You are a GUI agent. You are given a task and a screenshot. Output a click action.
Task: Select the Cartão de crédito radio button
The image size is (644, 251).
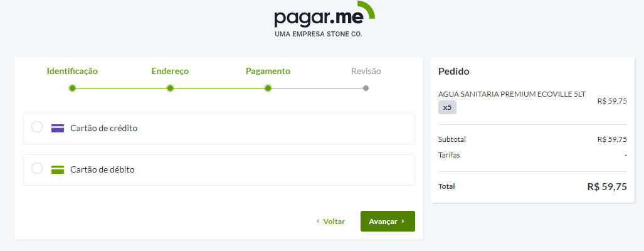point(37,127)
